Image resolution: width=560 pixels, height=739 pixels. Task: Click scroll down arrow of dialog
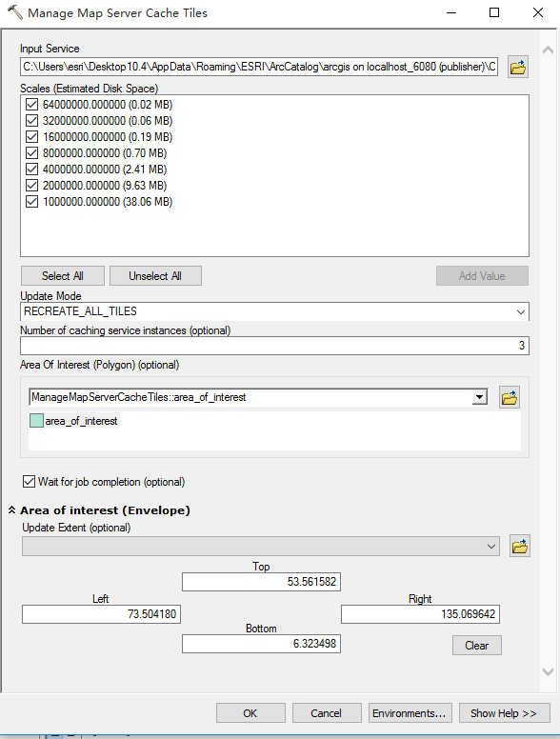[x=548, y=671]
